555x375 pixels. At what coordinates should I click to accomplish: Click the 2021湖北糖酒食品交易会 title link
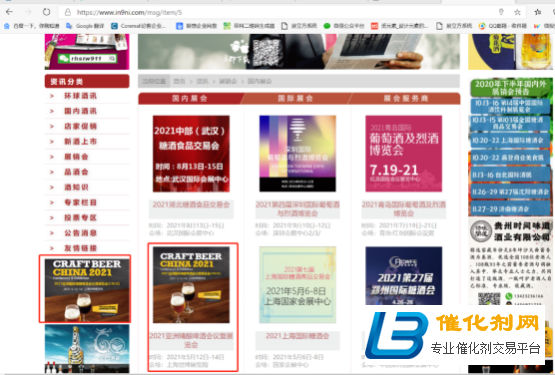click(191, 205)
